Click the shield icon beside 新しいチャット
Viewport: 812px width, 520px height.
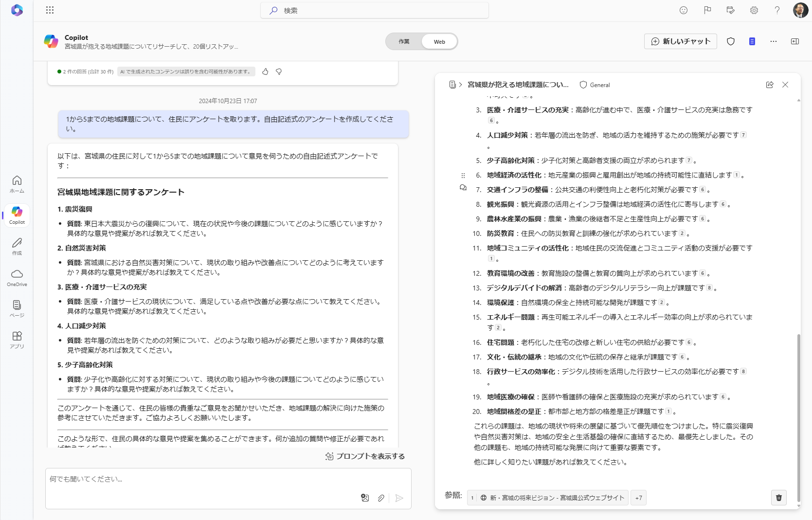(x=730, y=41)
